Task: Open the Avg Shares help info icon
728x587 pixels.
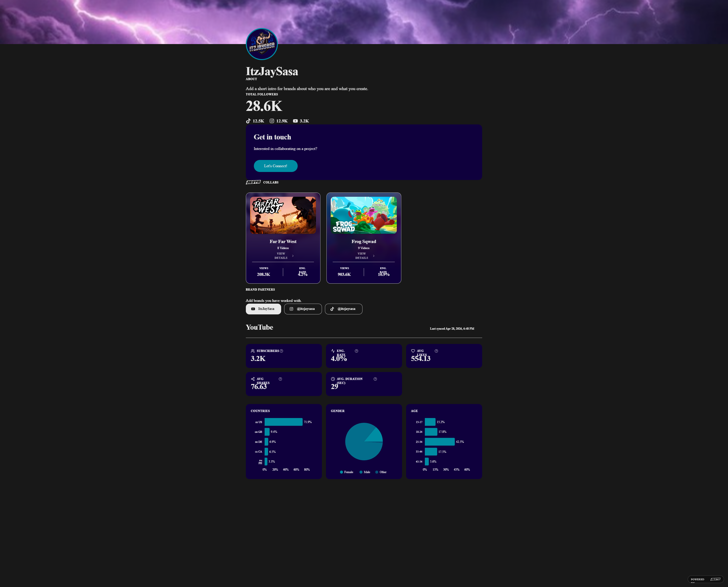Action: (x=280, y=379)
